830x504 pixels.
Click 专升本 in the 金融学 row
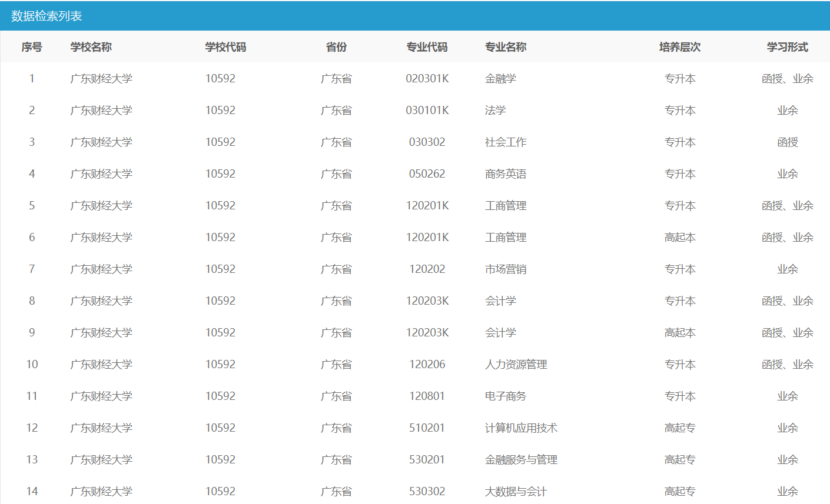point(680,79)
